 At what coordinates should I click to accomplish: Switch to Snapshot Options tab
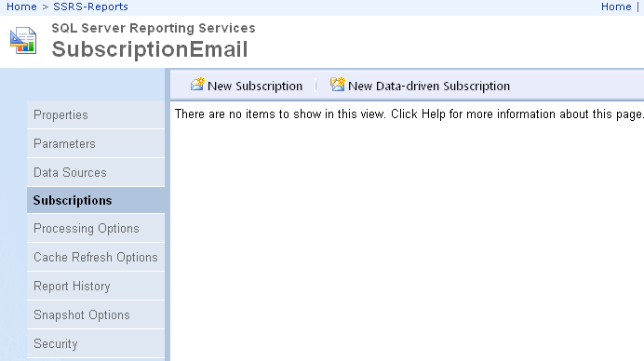(x=96, y=314)
